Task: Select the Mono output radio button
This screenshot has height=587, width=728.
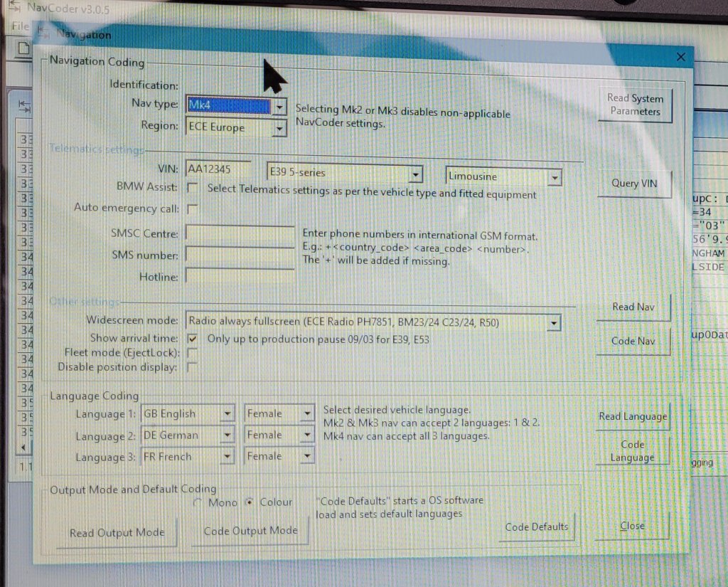Action: tap(199, 502)
